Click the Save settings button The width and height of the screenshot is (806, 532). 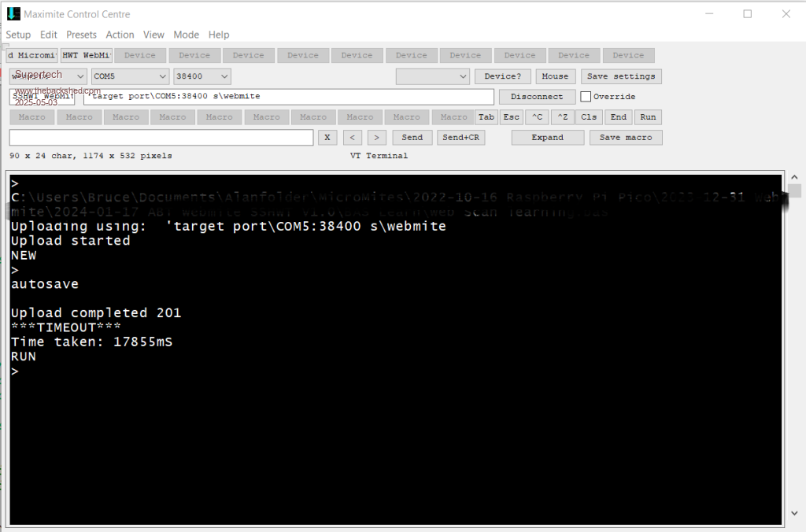[621, 76]
